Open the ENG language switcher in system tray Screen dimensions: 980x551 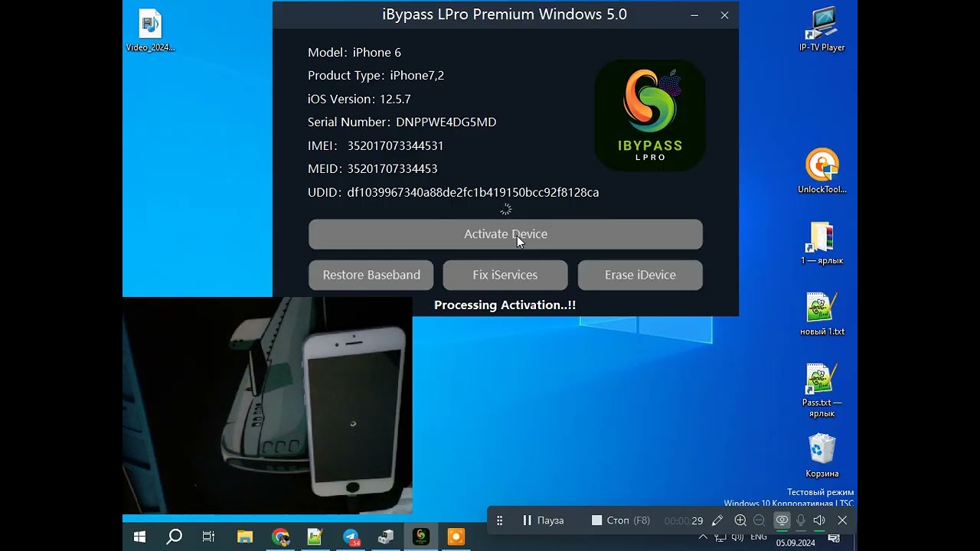click(x=759, y=538)
